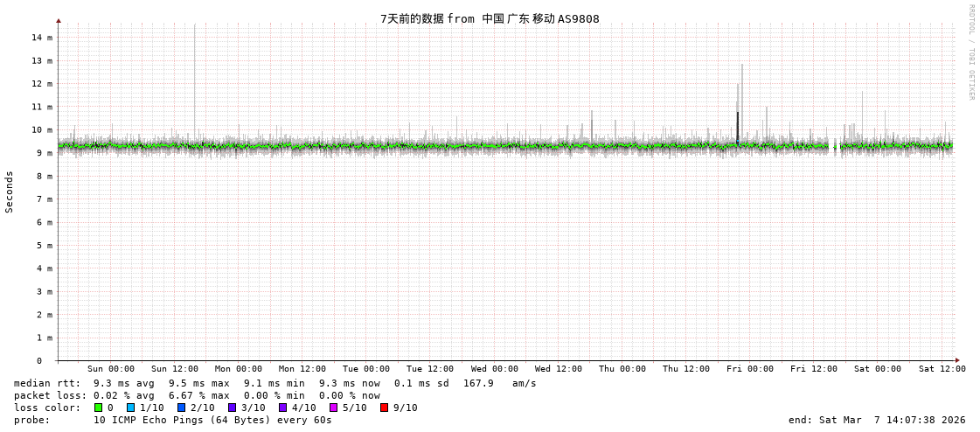Click the '4 m' y-axis value
980x432 pixels.
pos(45,268)
